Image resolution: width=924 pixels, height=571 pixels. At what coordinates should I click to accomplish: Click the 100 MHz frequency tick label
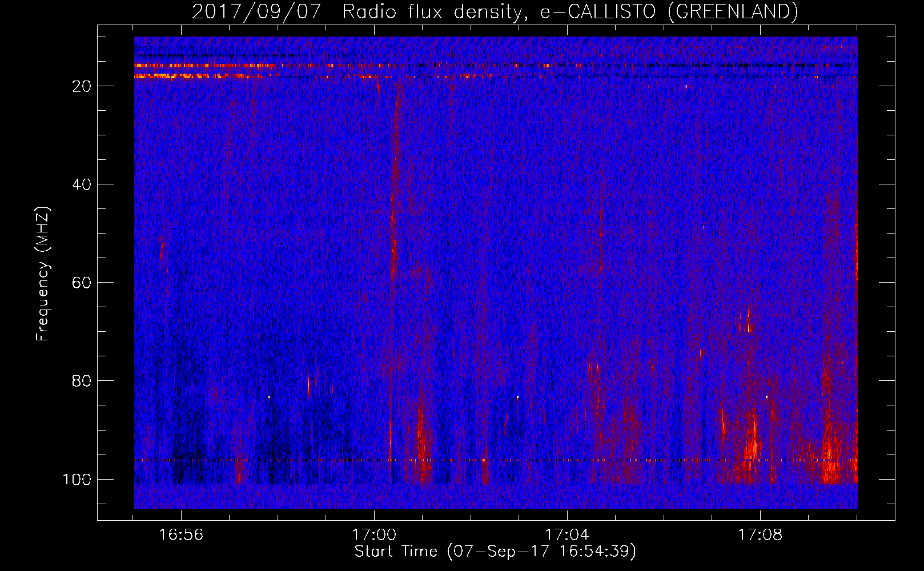(77, 479)
